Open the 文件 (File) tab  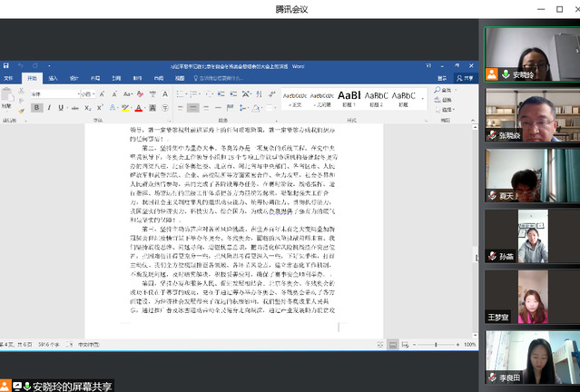coord(8,78)
